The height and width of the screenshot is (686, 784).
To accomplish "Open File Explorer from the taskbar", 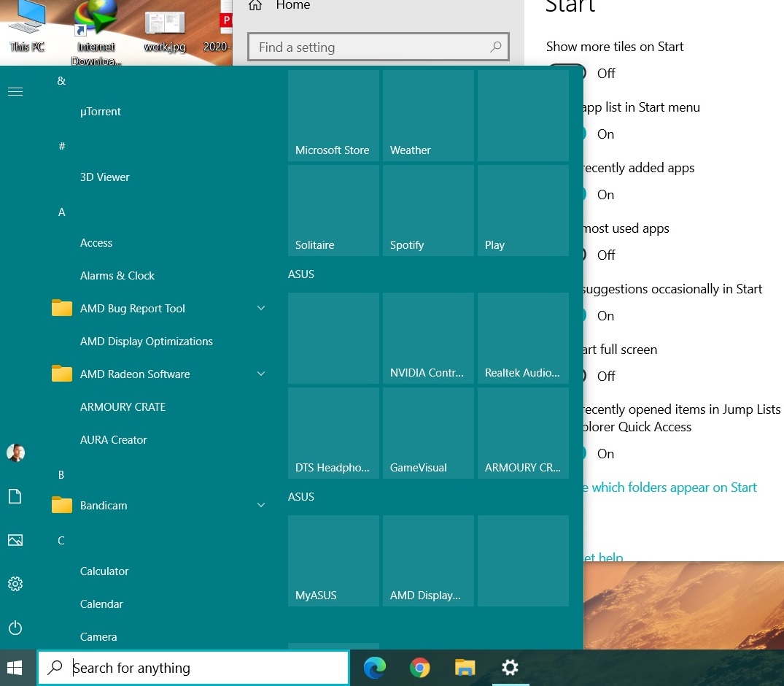I will (x=465, y=668).
